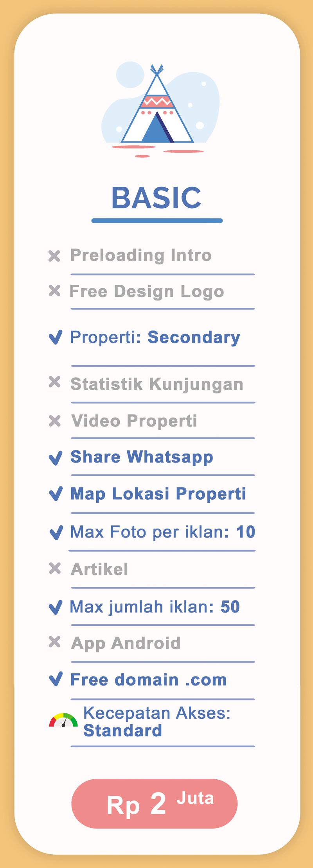Click the Kecepatan Akses: Standard label

156,722
